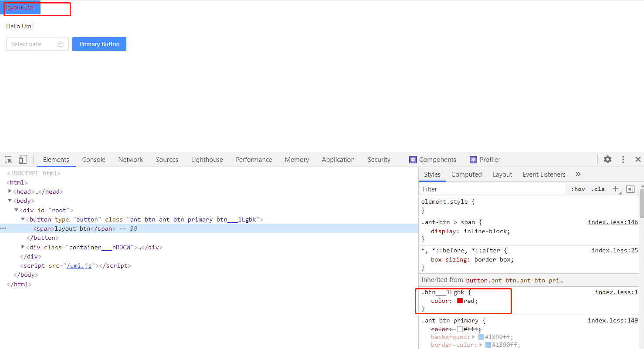Open index.less:146 source link
Viewport: 644px width, 349px height.
pyautogui.click(x=613, y=222)
